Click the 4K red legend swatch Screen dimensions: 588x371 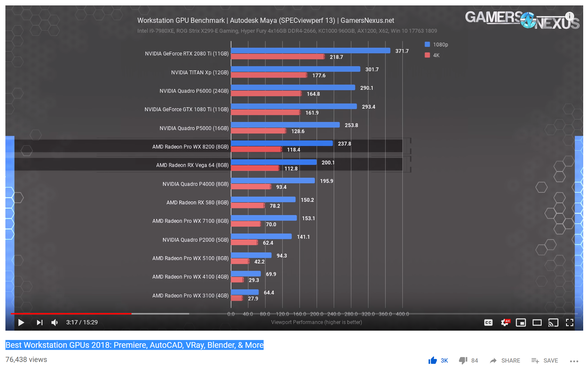tap(427, 55)
